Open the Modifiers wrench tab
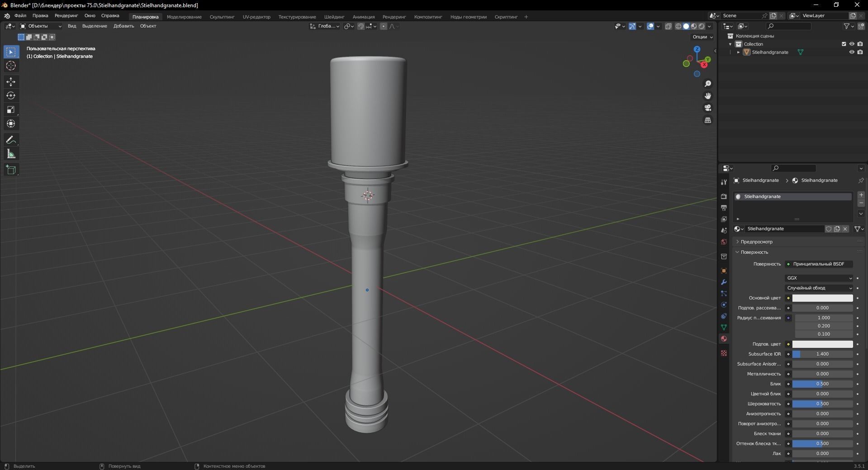 click(x=724, y=282)
